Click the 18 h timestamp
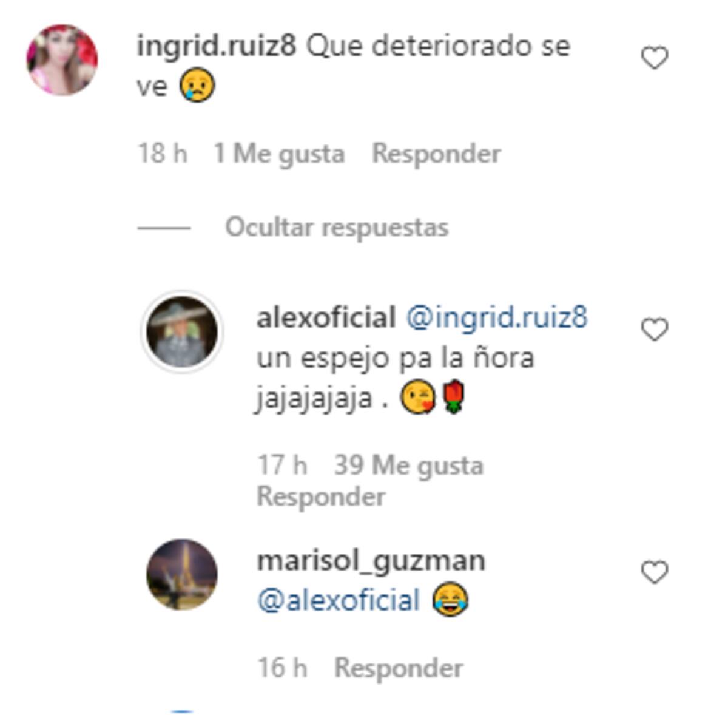Screen dimensions: 728x715 (162, 154)
